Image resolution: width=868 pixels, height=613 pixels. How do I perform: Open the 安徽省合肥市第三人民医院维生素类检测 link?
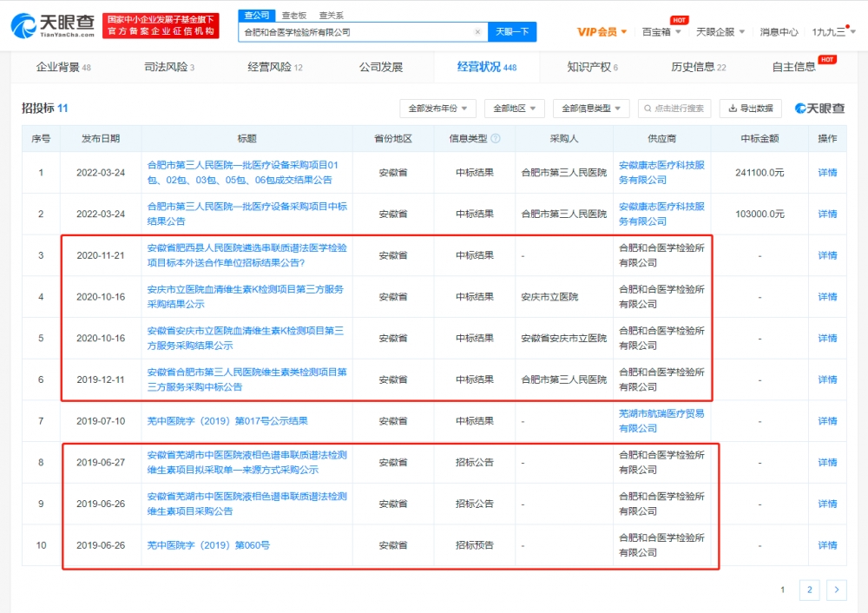pos(247,379)
